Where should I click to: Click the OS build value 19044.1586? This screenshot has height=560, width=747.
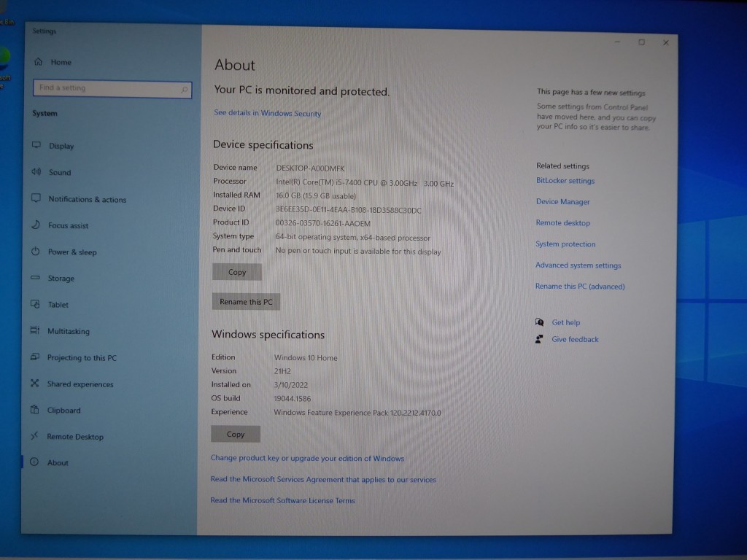292,399
